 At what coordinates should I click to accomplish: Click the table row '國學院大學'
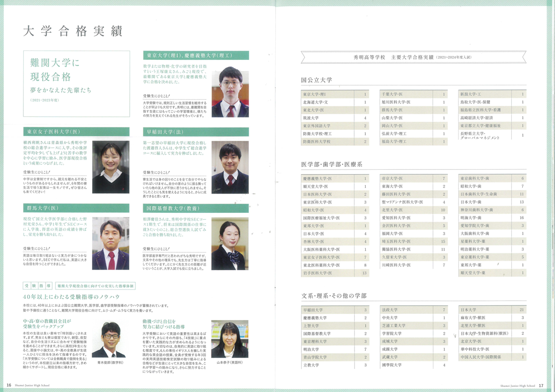pos(413,365)
